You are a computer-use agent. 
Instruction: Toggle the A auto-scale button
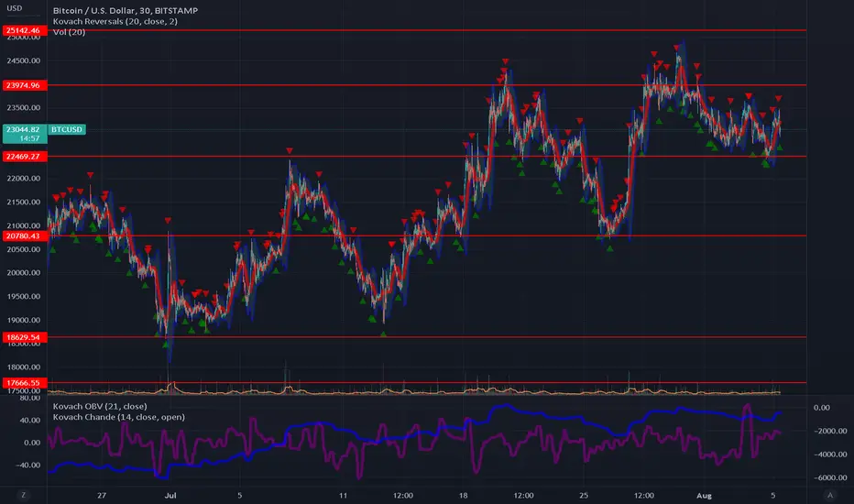tap(830, 495)
